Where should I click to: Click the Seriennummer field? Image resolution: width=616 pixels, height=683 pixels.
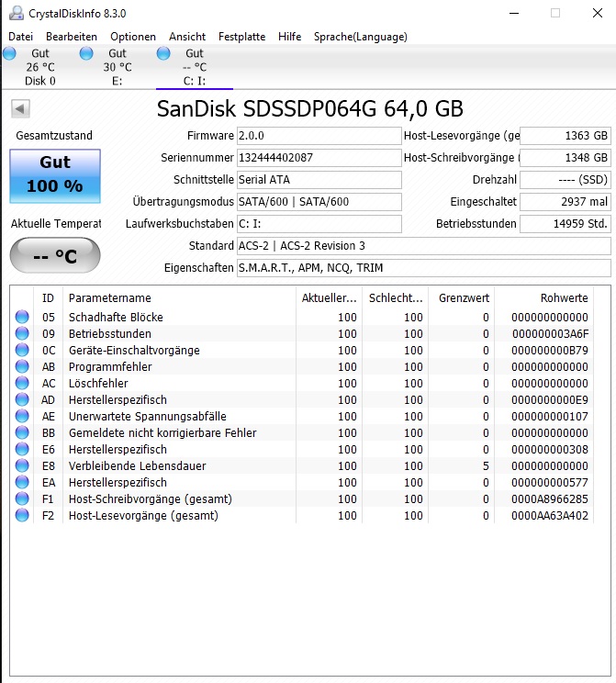point(319,158)
